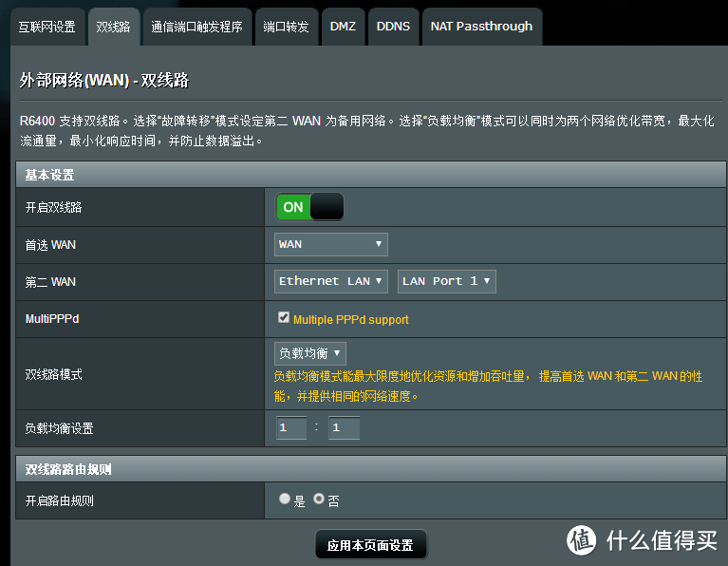This screenshot has height=566, width=728.
Task: Select 否 radio for 开启路由规则
Action: [319, 499]
